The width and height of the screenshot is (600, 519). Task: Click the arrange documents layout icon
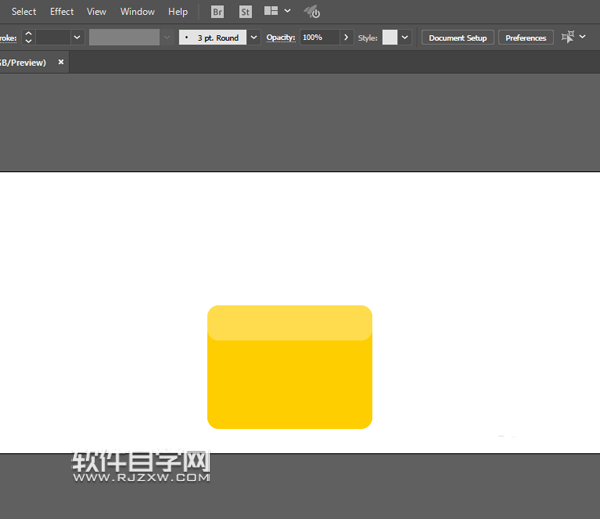click(272, 12)
